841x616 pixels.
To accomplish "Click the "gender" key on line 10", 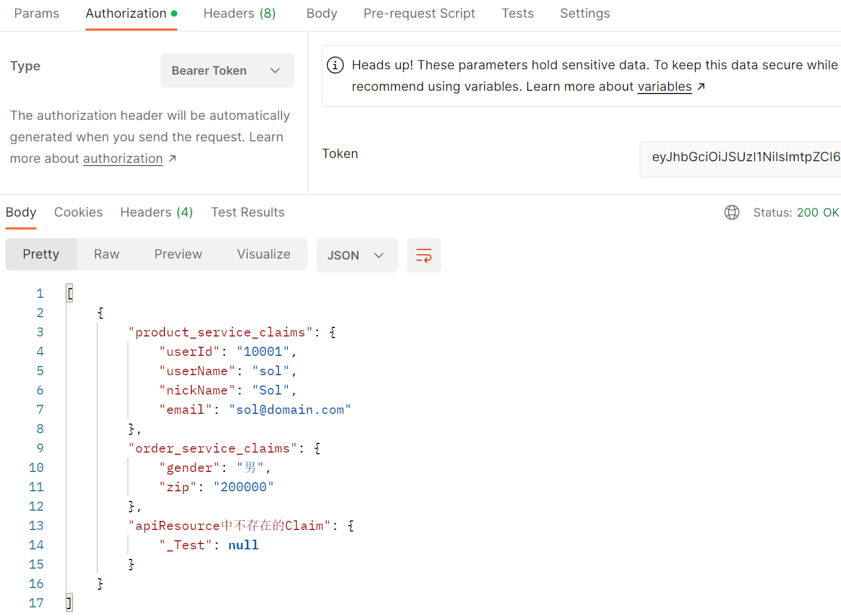I will click(190, 468).
